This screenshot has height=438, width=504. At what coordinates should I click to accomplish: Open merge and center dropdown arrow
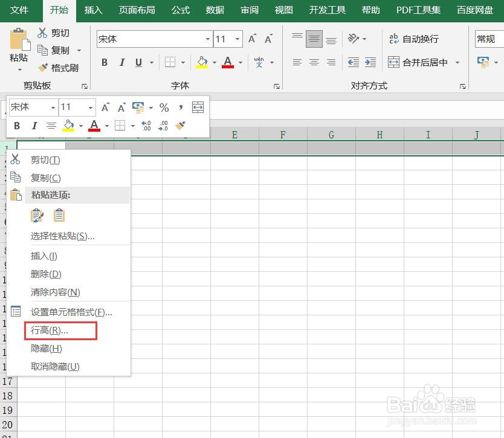pos(457,62)
